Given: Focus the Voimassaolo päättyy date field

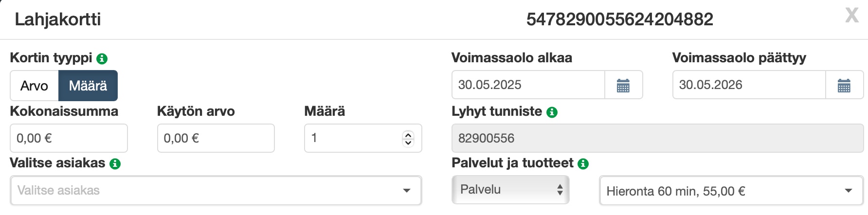Looking at the screenshot, I should point(749,85).
